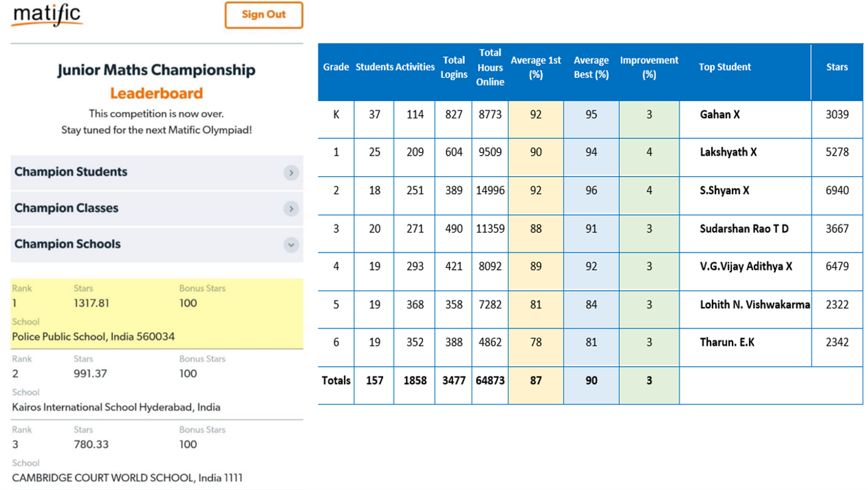Open the Champion Classes section
868x490 pixels.
click(67, 208)
